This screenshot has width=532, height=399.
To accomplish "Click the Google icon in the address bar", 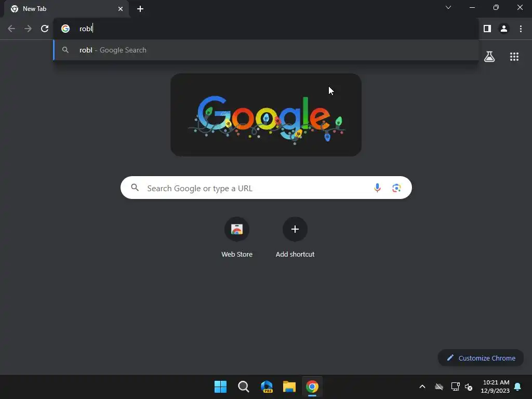I will click(x=65, y=29).
